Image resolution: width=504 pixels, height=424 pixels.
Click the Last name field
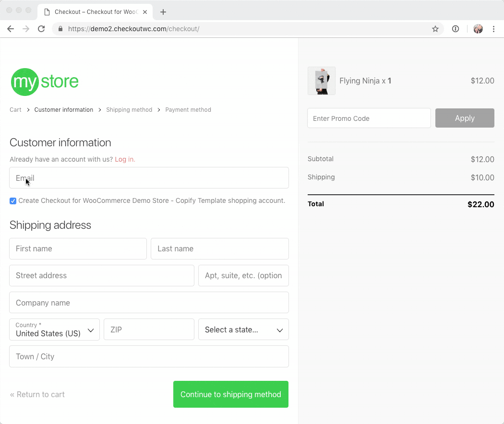[x=220, y=248]
